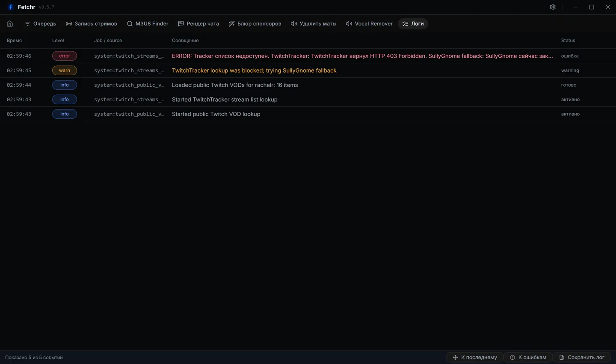The image size is (616, 364).
Task: Click the Level column header
Action: [x=58, y=41]
